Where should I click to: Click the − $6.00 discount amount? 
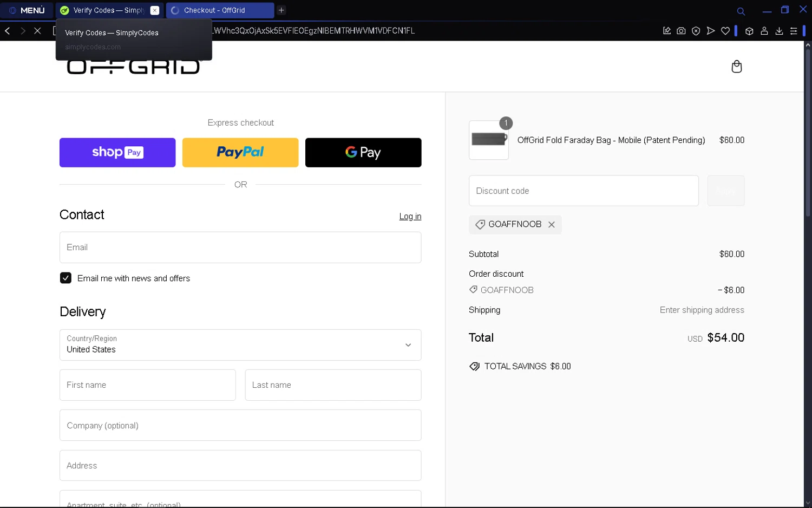(x=731, y=290)
